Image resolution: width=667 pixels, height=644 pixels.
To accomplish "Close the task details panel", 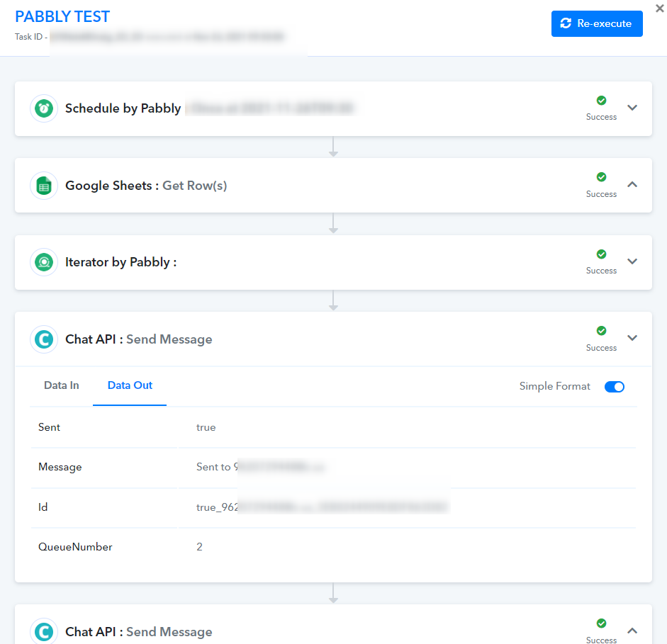I will [x=660, y=9].
